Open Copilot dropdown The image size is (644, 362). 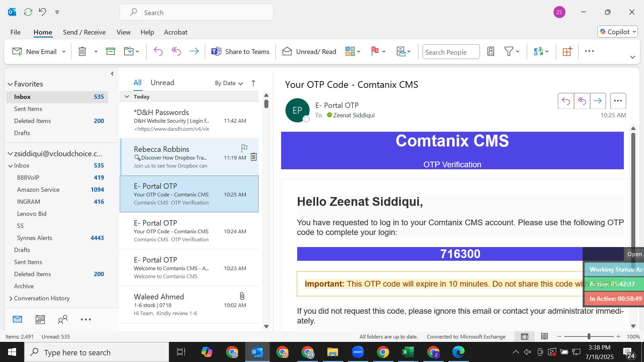pos(618,32)
